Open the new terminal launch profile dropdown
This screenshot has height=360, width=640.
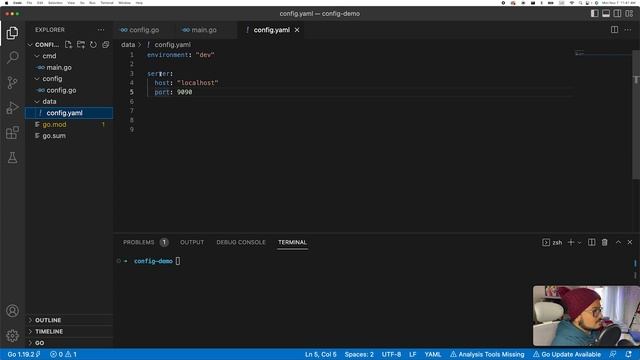[x=580, y=243]
